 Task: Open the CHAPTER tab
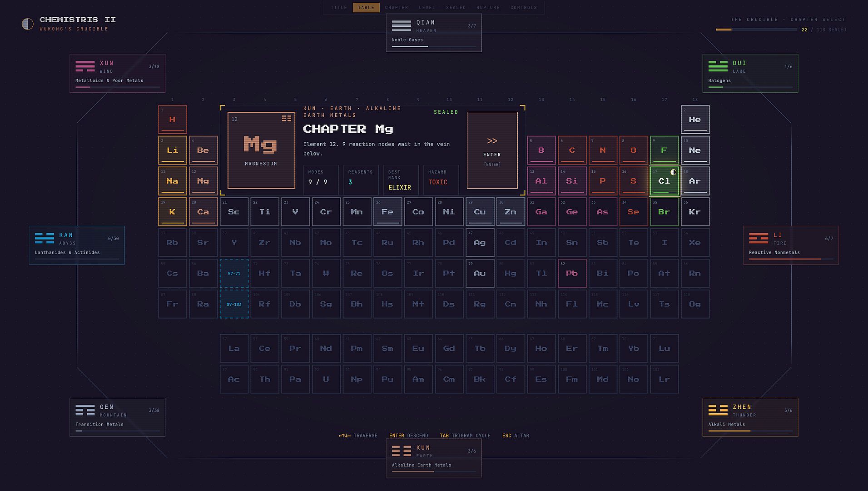[397, 7]
